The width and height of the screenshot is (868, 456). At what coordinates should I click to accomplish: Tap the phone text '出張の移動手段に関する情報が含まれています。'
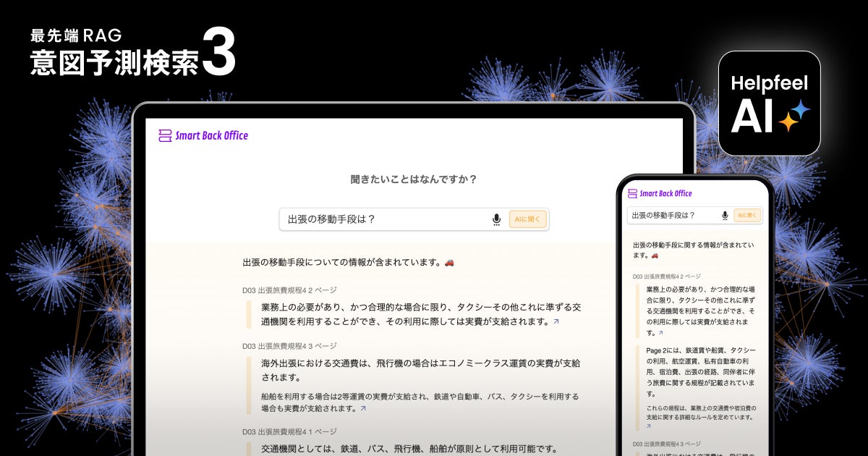click(694, 250)
